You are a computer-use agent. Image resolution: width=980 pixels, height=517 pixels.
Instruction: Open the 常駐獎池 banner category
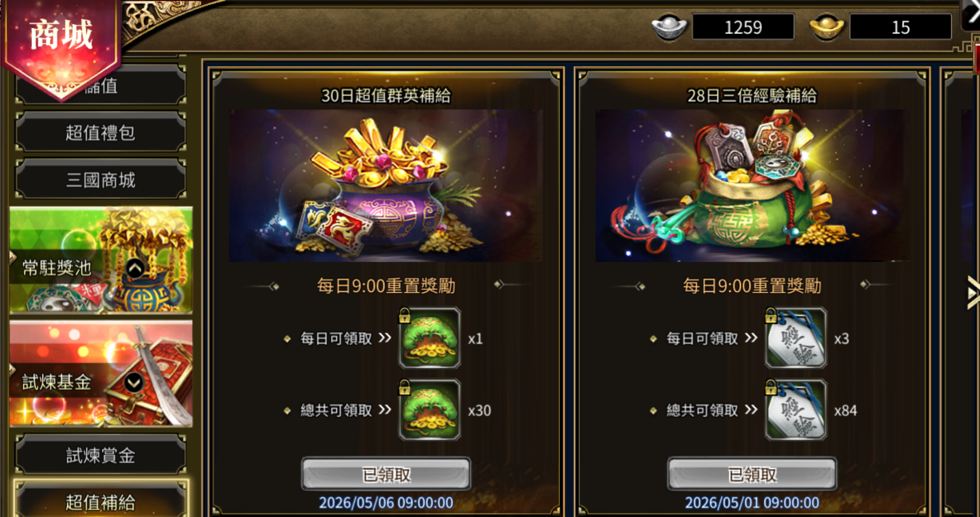[101, 260]
